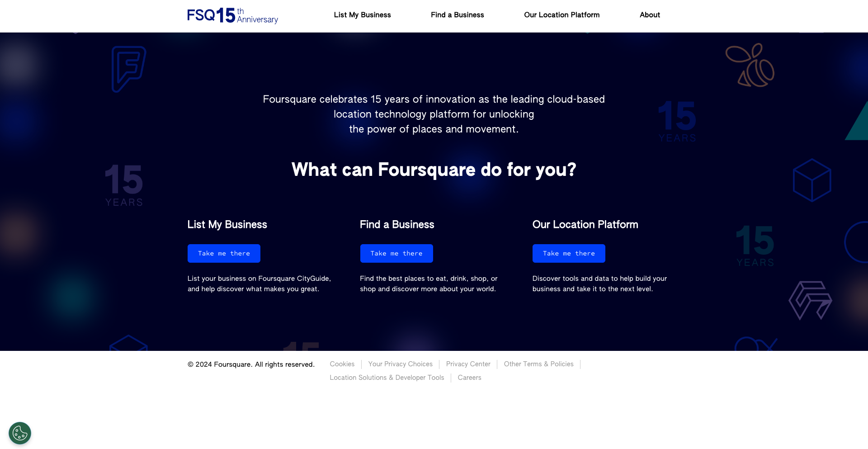868x449 pixels.
Task: Open Location Solutions & Developer Tools link
Action: 387,378
